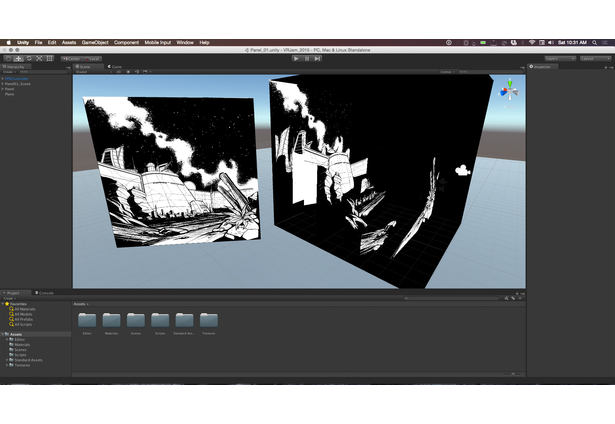
Task: Select Materials folder in project tree
Action: [20, 344]
